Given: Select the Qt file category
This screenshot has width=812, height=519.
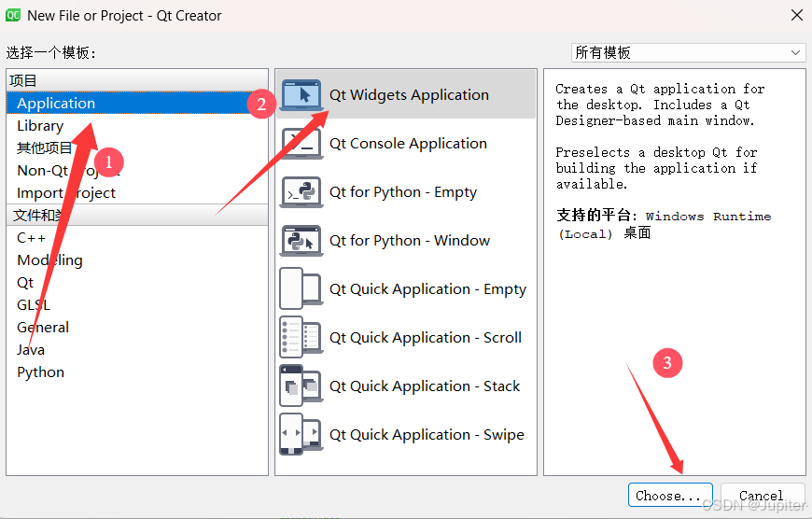Looking at the screenshot, I should point(137,282).
